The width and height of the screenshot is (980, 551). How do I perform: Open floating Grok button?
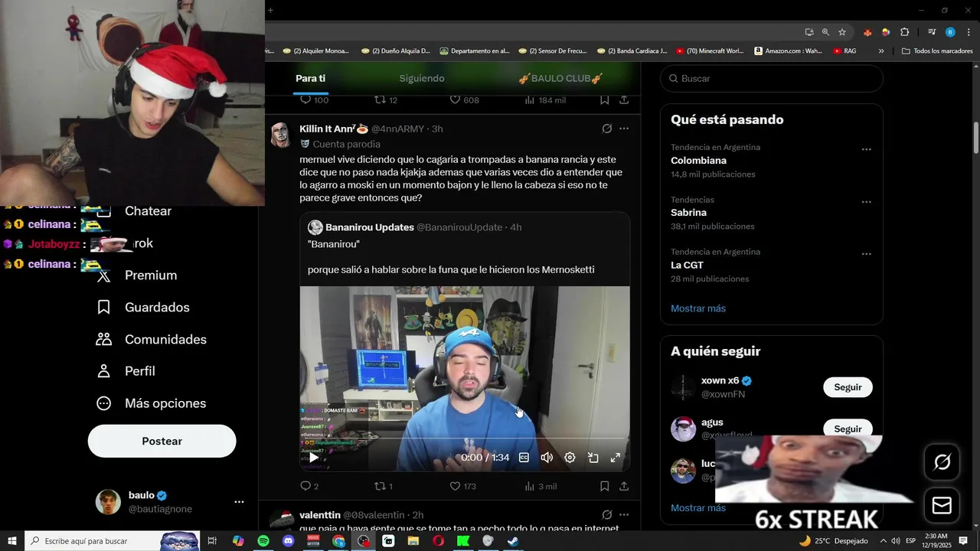click(x=942, y=462)
